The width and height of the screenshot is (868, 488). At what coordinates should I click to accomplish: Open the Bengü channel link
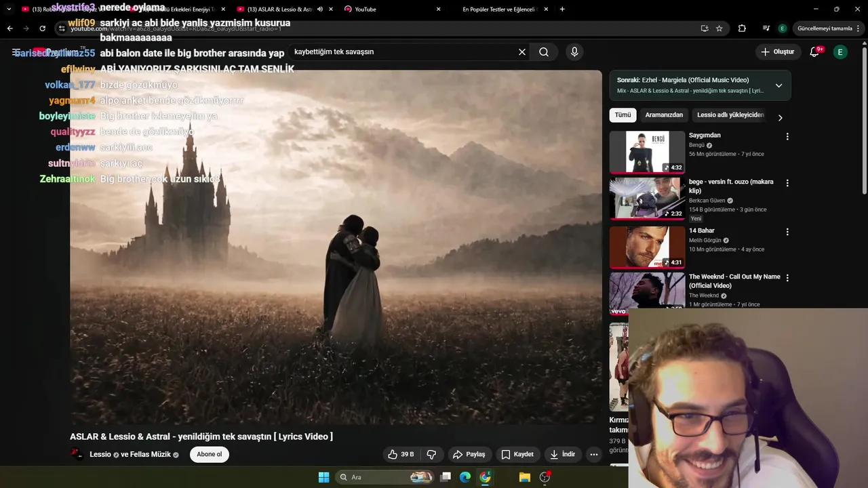click(x=696, y=145)
